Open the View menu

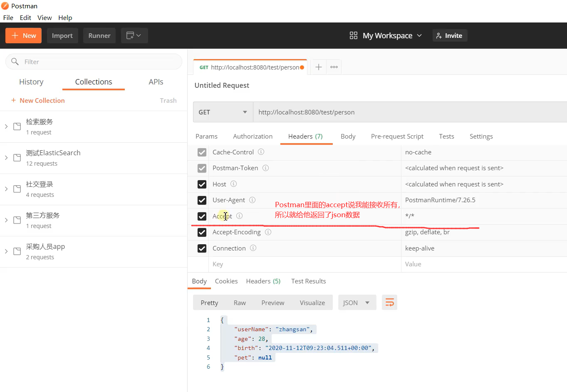point(45,17)
